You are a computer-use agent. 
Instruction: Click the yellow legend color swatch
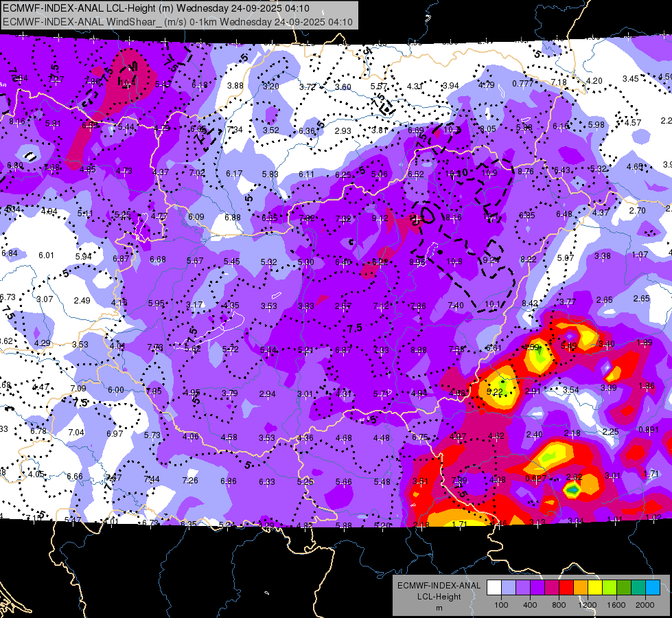click(595, 588)
